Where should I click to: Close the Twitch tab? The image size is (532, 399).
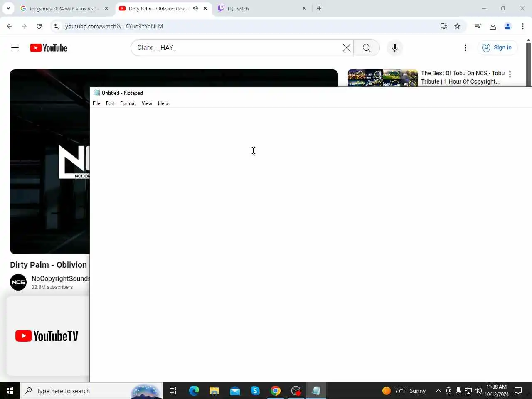304,8
